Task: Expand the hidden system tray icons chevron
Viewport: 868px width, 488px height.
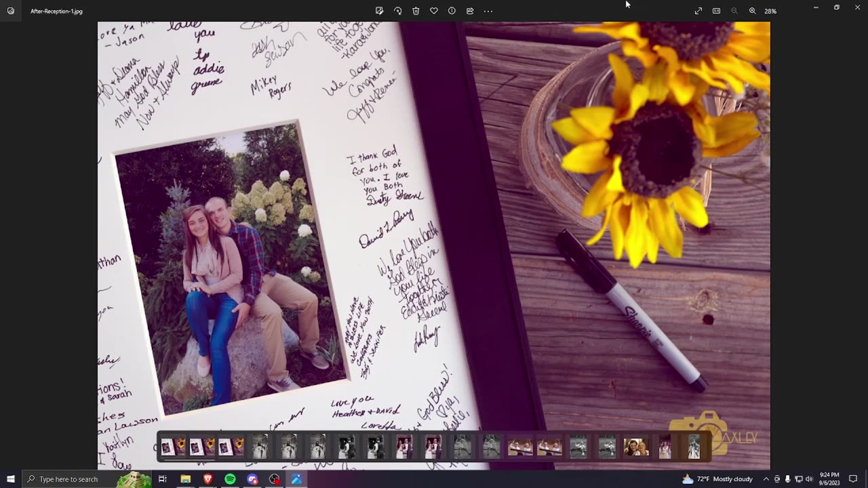Action: click(766, 479)
